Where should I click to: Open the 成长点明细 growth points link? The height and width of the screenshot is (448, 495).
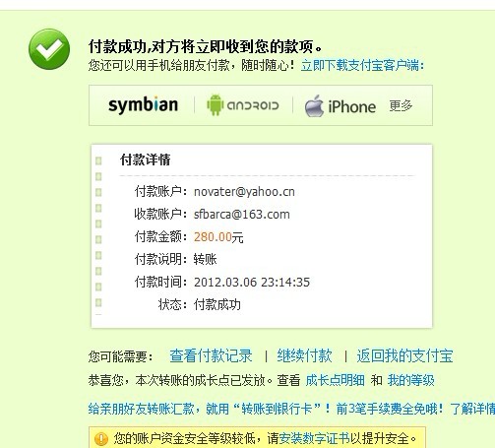coord(335,380)
